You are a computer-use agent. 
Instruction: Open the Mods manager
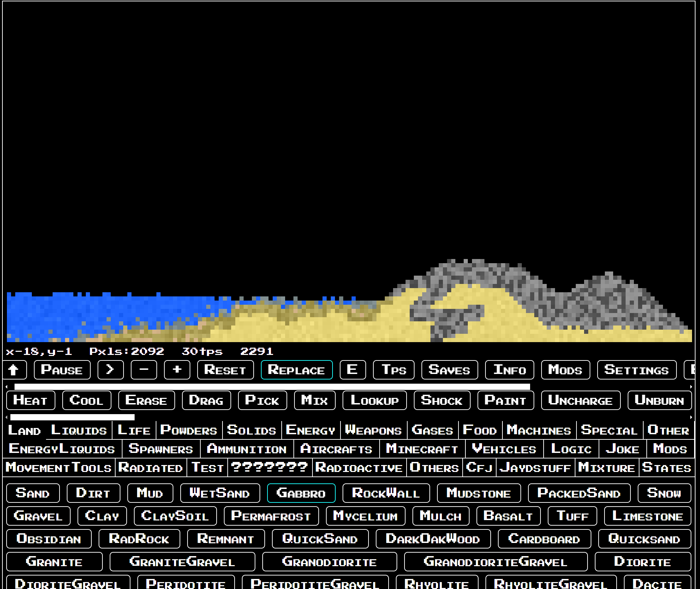click(x=565, y=370)
